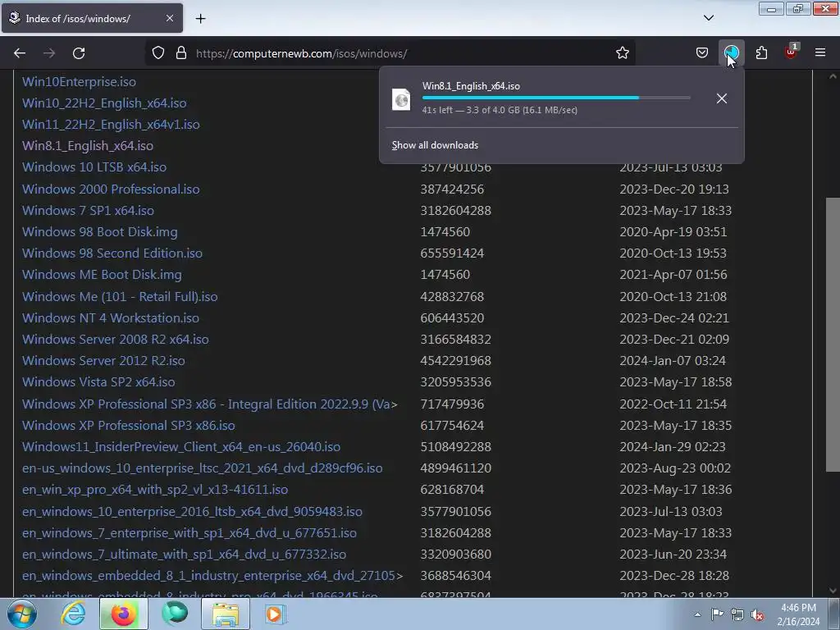This screenshot has width=840, height=630.
Task: Toggle the downloads toolbar button
Action: click(731, 53)
